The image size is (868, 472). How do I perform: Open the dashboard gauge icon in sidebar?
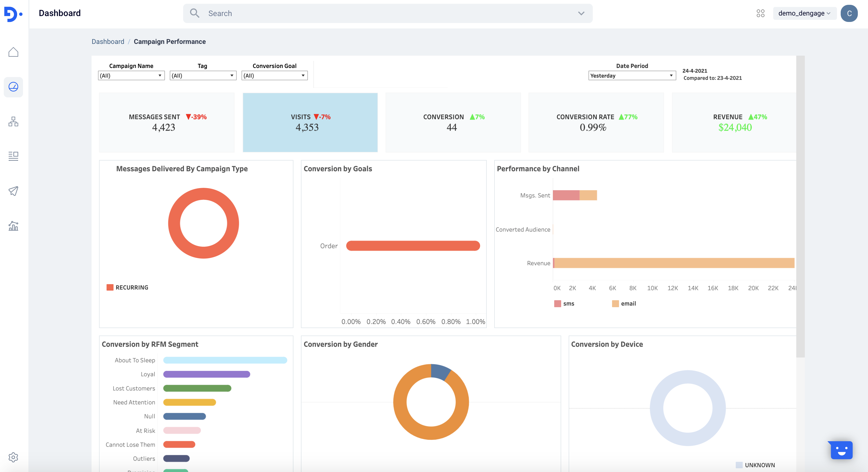coord(13,87)
